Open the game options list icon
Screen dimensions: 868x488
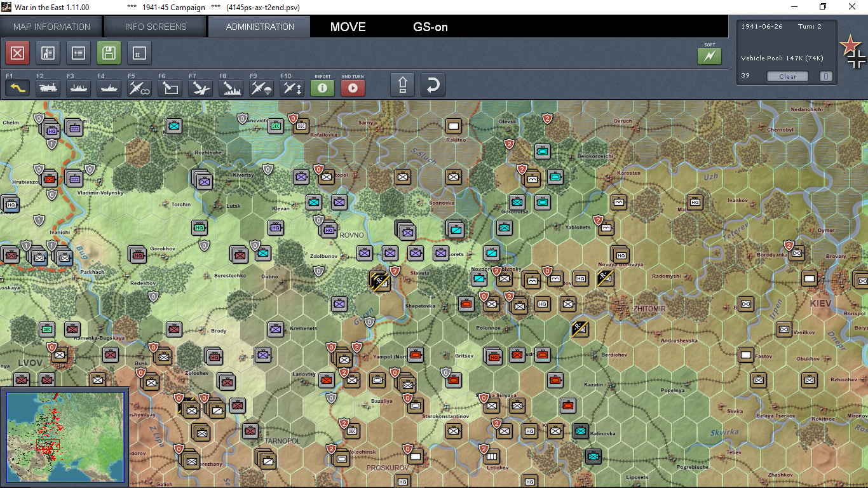click(78, 53)
